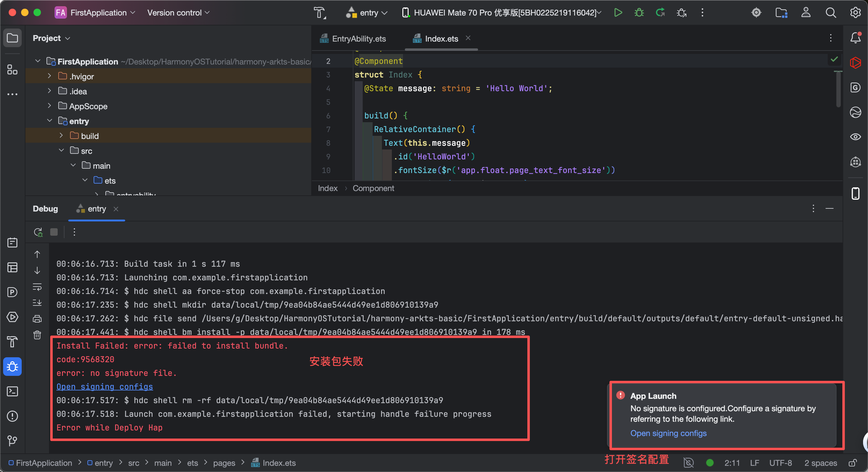Open the Notifications bell icon
The height and width of the screenshot is (472, 868).
click(855, 38)
